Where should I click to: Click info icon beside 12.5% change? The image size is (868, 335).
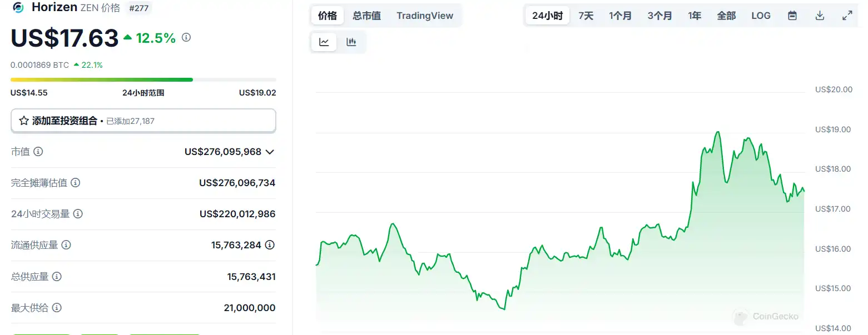point(186,38)
